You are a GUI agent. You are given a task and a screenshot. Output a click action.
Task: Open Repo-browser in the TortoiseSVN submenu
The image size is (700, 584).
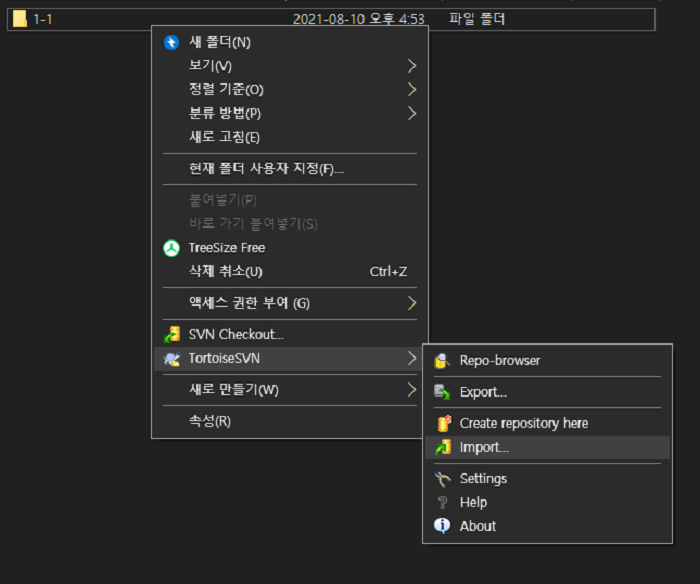pos(547,361)
